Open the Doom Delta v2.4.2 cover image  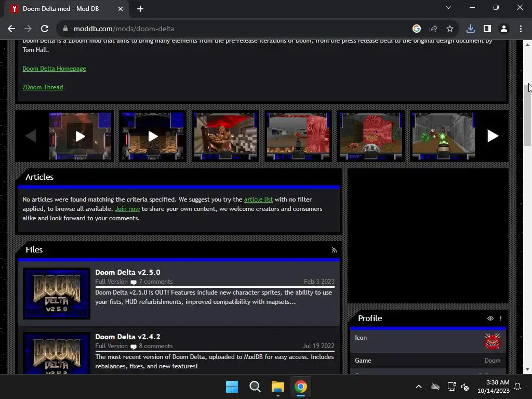point(57,353)
